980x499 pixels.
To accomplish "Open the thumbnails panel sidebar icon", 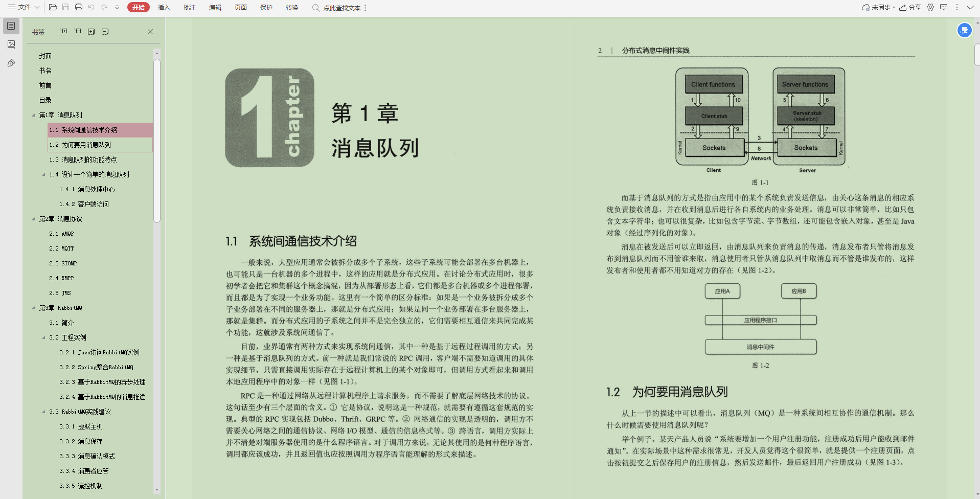I will click(11, 44).
